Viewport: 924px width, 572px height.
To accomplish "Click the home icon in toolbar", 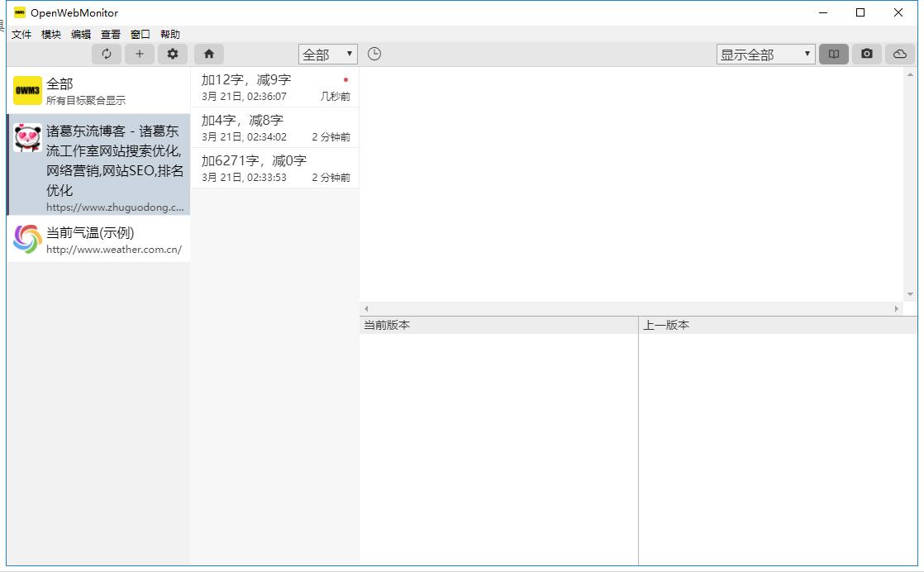I will 209,54.
